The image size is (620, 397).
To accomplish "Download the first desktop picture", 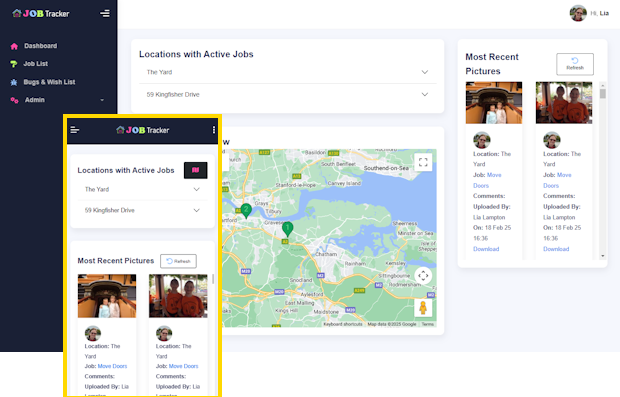I will click(486, 249).
